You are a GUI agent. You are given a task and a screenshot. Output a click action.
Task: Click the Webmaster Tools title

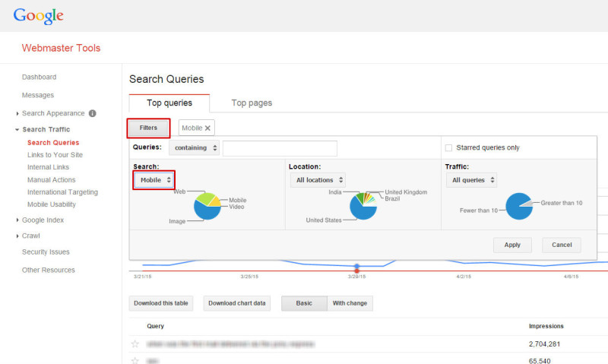[61, 48]
